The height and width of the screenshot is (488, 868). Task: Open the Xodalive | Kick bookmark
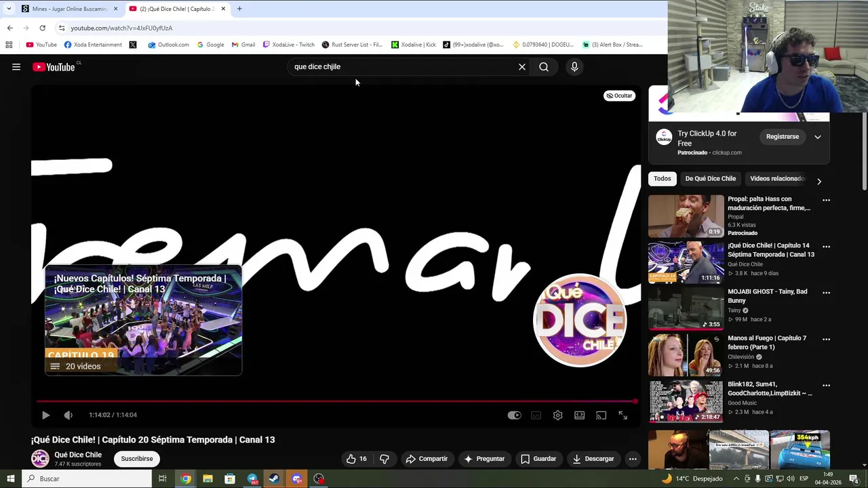point(414,45)
